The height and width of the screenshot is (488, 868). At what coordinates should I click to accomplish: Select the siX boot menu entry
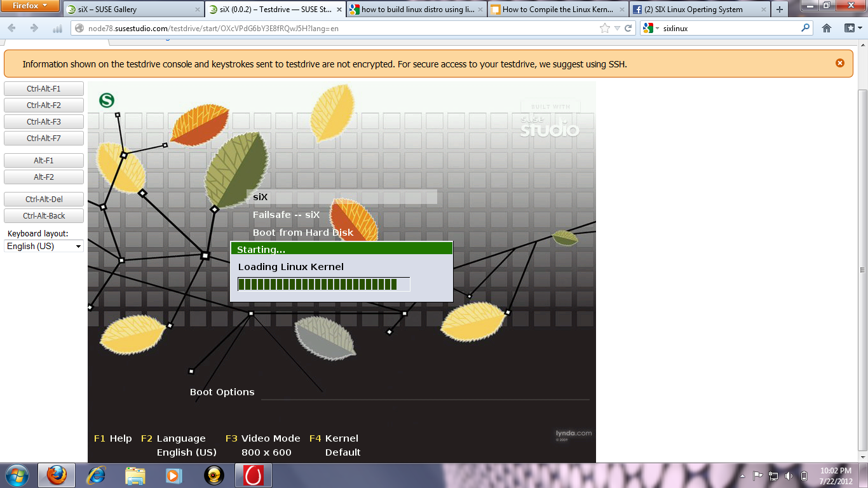(x=342, y=197)
